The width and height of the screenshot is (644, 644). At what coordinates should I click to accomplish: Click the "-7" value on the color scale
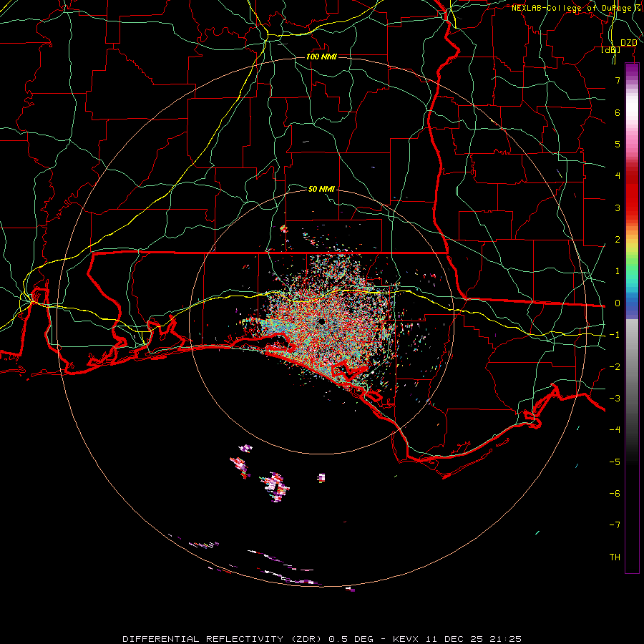pos(615,525)
